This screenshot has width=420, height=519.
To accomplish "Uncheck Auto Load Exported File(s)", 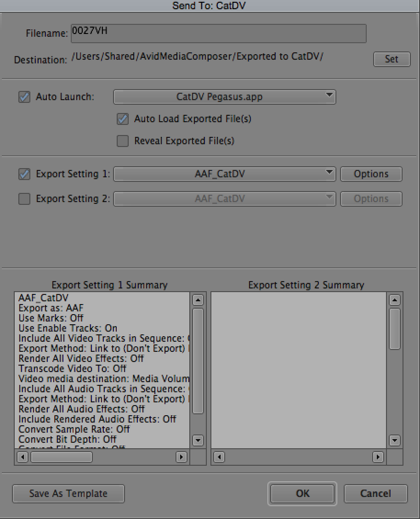I will coord(123,119).
